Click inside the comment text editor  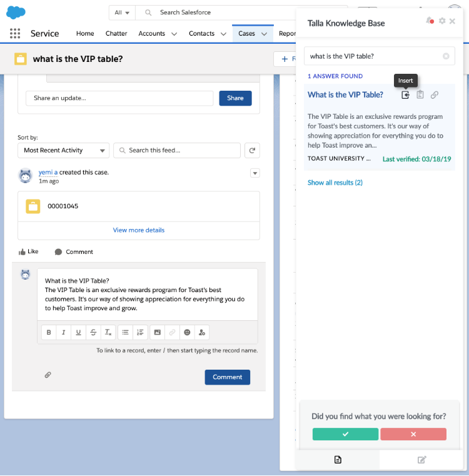click(148, 295)
